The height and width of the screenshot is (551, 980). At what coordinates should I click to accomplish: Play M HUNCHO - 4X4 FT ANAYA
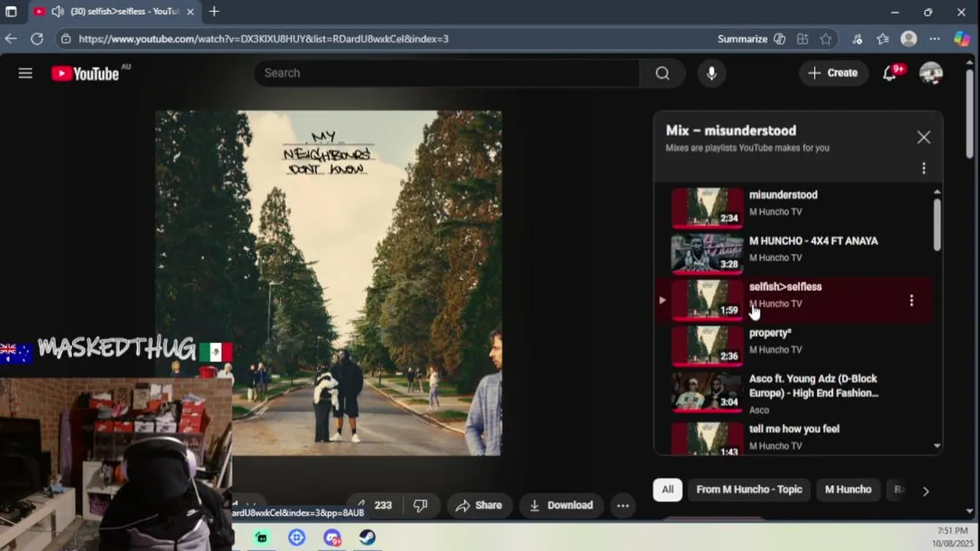click(793, 254)
